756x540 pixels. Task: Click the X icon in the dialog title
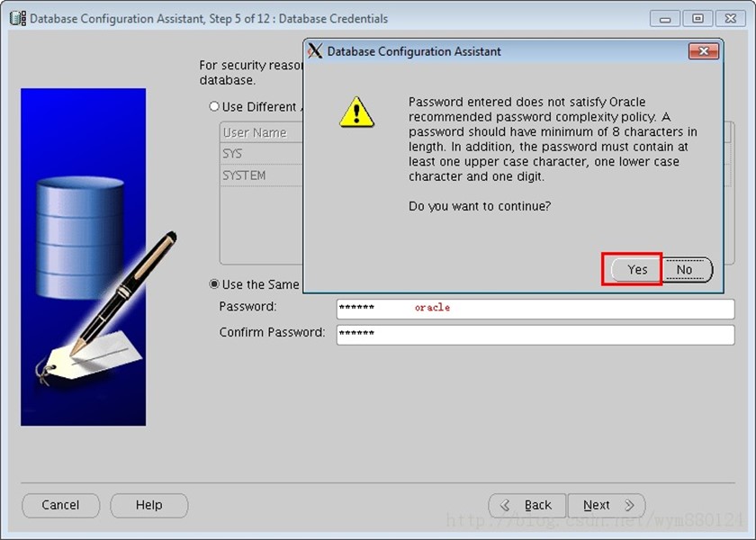(x=315, y=51)
